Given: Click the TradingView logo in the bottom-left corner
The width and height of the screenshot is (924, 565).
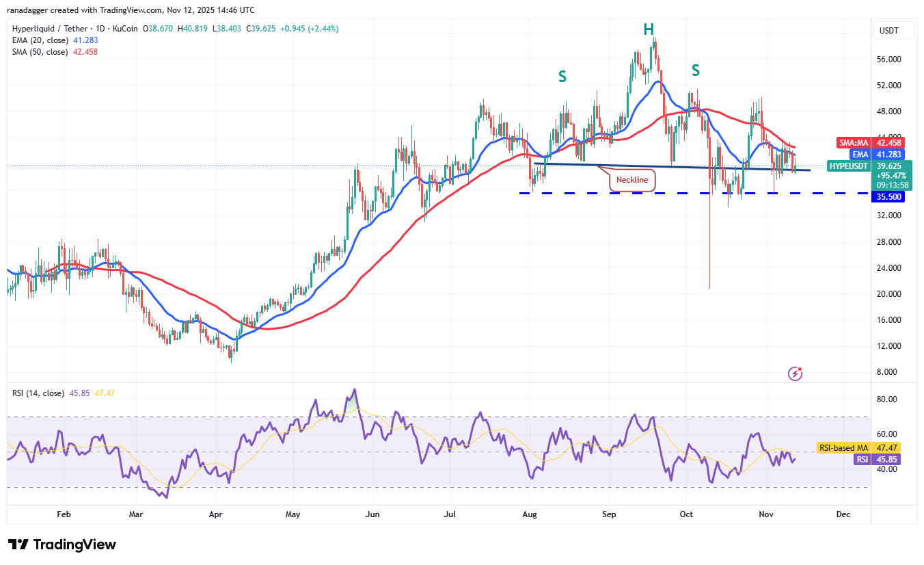Looking at the screenshot, I should [x=61, y=544].
